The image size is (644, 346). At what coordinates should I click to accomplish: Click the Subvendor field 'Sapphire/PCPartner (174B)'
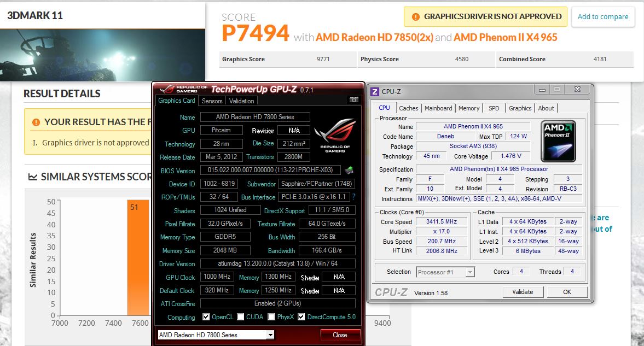316,184
